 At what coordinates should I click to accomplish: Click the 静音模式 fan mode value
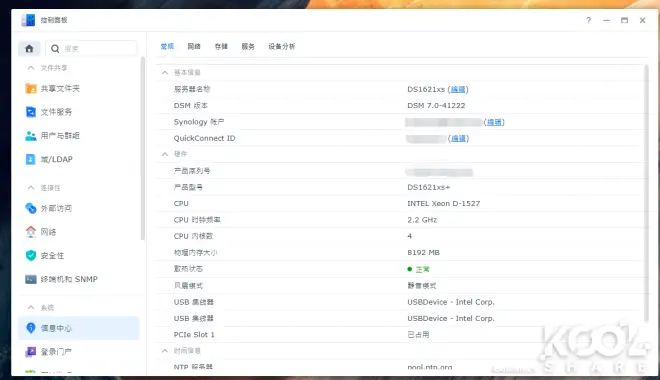(x=422, y=286)
